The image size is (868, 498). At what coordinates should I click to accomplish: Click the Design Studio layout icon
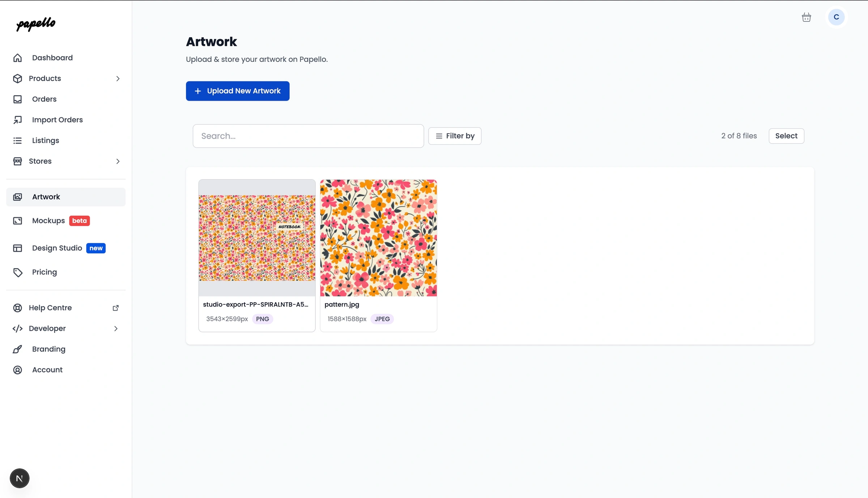(x=18, y=248)
